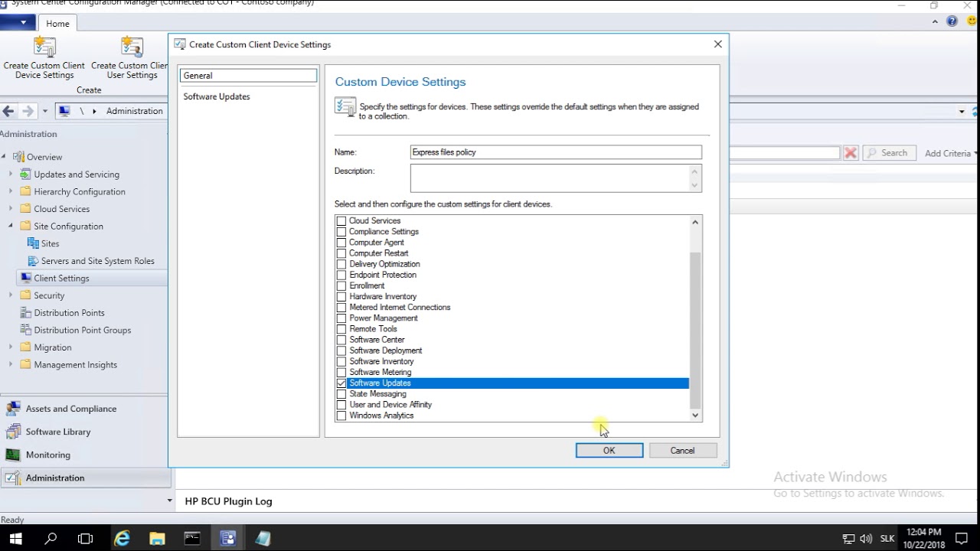Select Software Updates in dialog left pane

tap(217, 96)
